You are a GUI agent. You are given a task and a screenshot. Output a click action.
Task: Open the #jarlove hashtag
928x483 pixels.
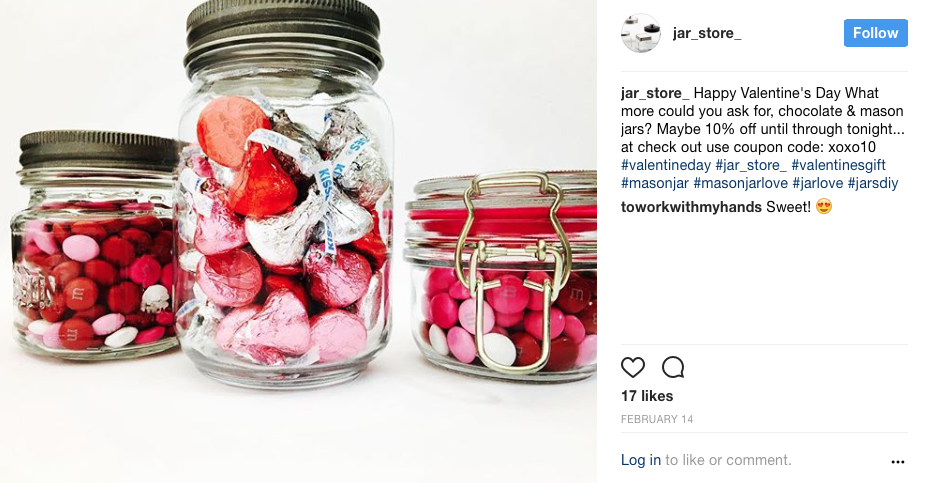[817, 183]
